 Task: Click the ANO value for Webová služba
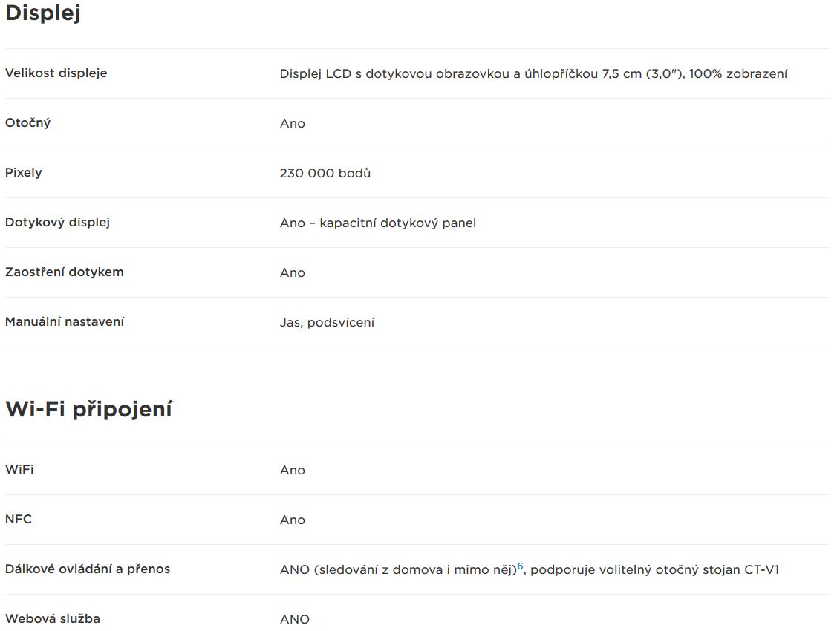(295, 619)
